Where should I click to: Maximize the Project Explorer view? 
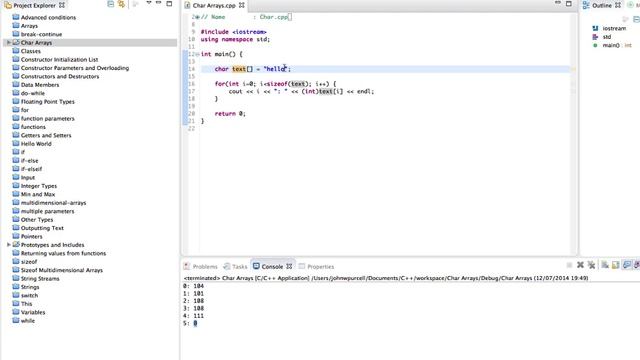click(x=169, y=4)
